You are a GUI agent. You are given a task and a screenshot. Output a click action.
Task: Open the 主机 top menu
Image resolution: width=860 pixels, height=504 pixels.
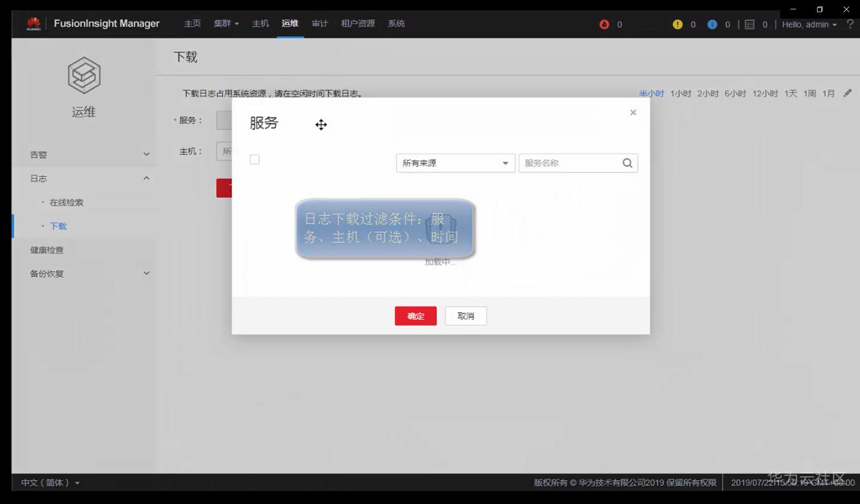click(260, 24)
